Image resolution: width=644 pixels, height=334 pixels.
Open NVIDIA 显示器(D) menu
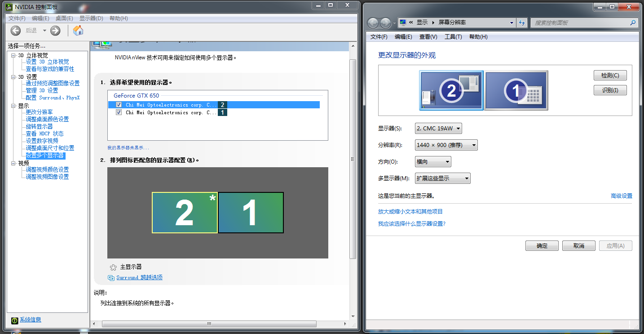click(x=91, y=18)
